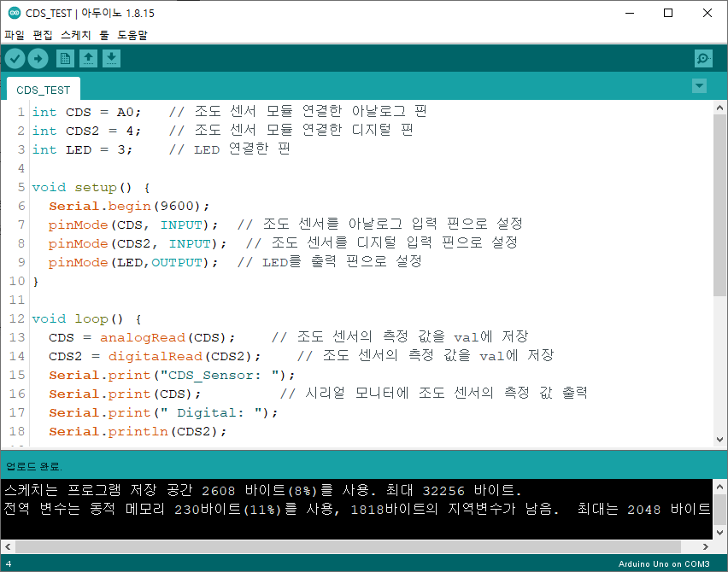
Task: Click console line about 2608 바이트 storage
Action: click(x=263, y=490)
